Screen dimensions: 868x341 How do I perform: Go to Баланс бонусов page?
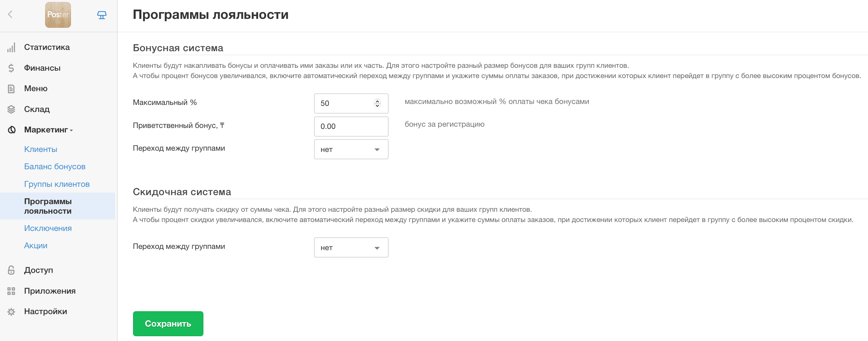click(55, 166)
